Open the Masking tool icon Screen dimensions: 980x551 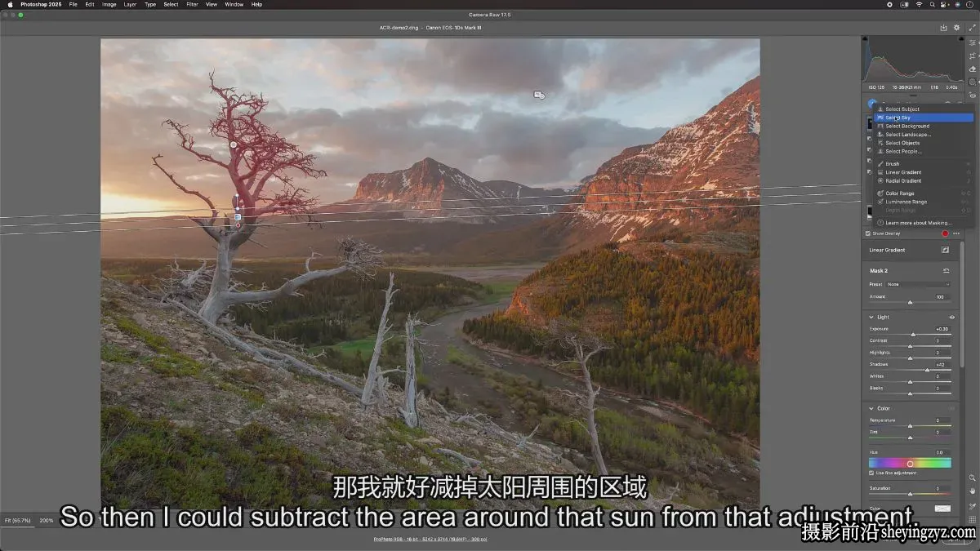[x=972, y=82]
